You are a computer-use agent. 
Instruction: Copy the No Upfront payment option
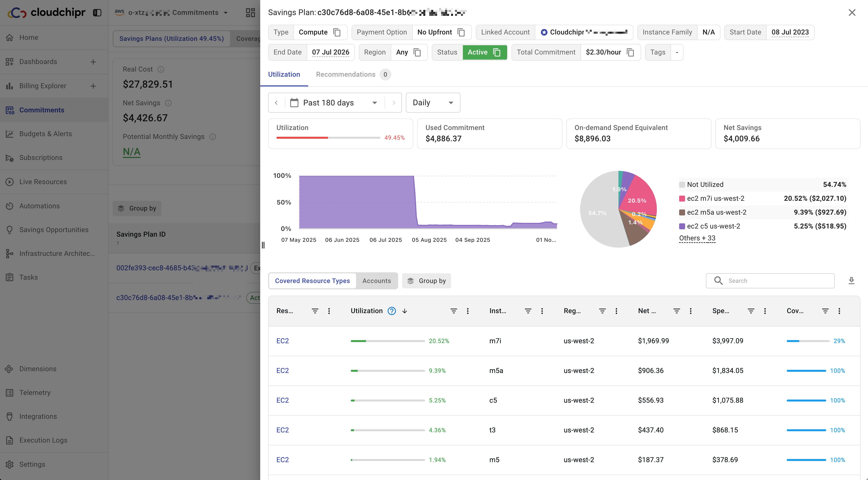pyautogui.click(x=461, y=32)
